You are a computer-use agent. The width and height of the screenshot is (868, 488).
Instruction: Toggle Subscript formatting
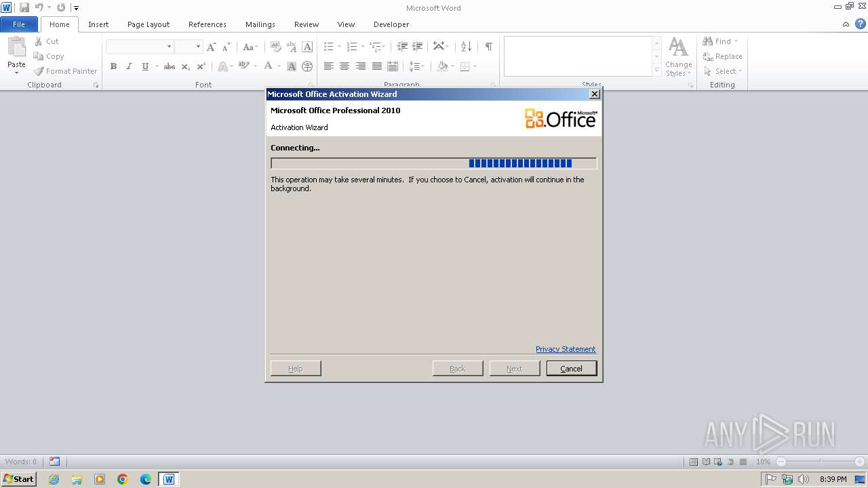[x=185, y=66]
